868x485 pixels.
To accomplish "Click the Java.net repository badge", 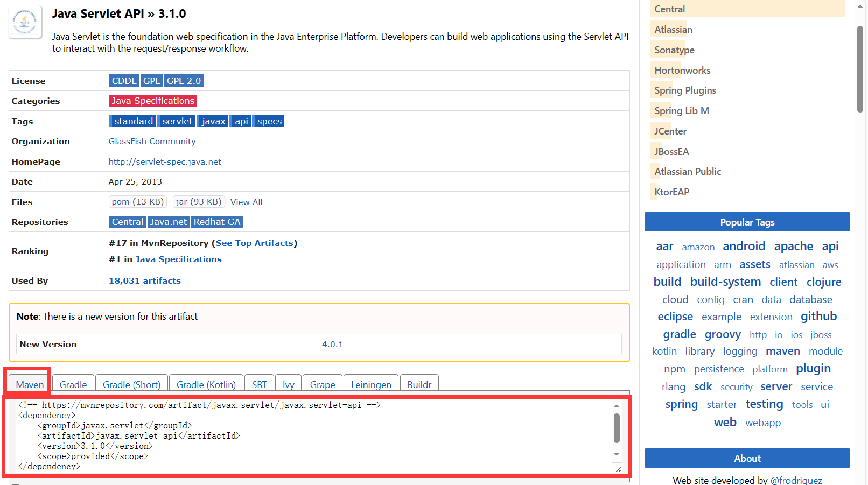I will 169,222.
